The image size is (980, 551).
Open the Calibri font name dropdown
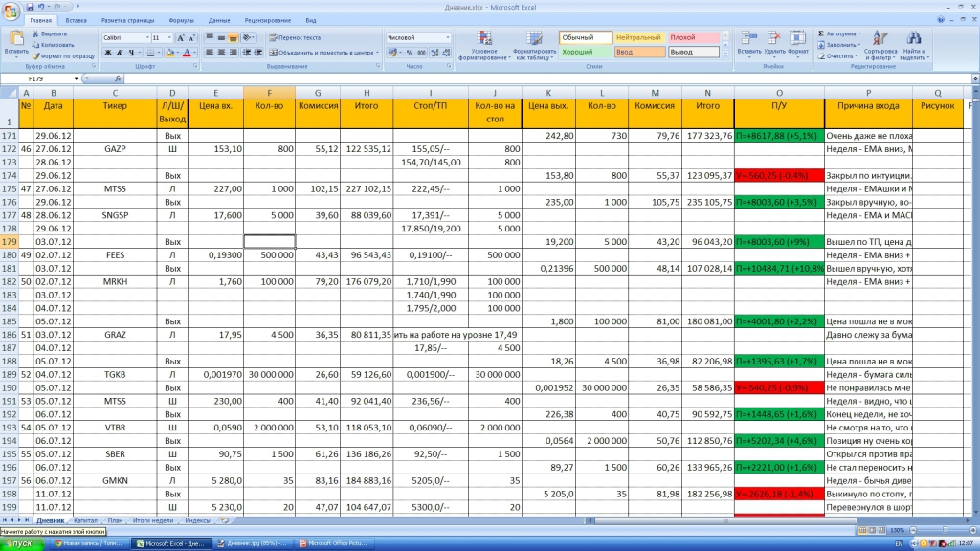(146, 37)
